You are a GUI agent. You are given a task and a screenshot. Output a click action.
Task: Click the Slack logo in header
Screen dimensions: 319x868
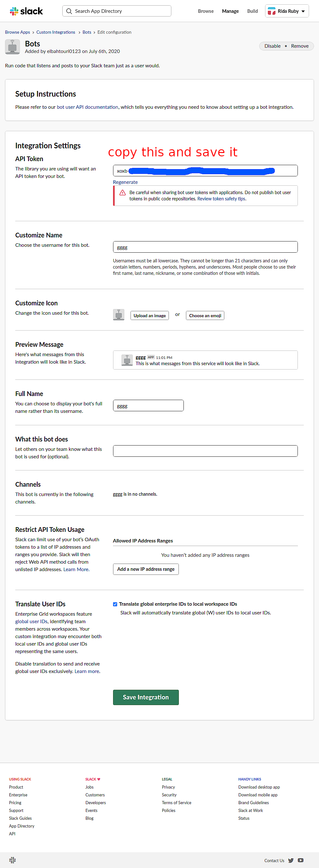coord(26,11)
